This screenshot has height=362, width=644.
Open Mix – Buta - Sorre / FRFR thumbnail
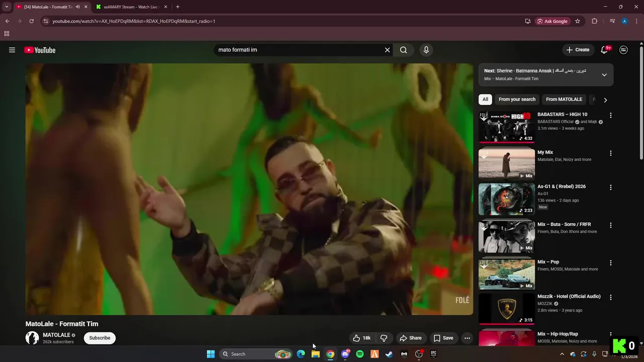[507, 236]
